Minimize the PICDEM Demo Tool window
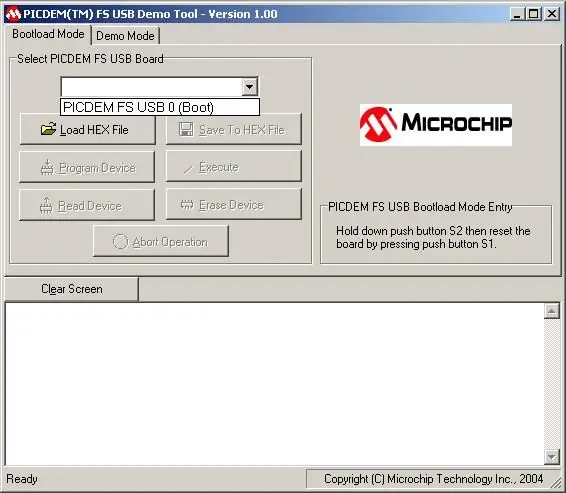566x493 pixels. point(517,14)
